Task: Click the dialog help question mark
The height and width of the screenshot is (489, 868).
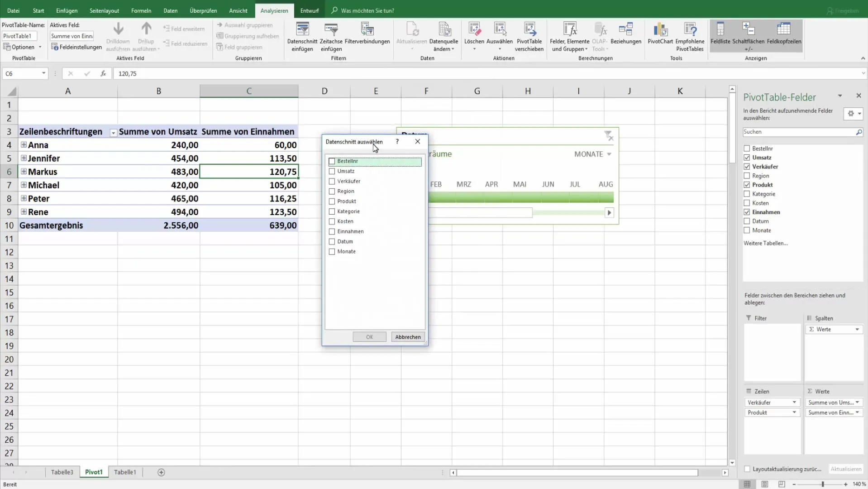Action: click(x=397, y=141)
